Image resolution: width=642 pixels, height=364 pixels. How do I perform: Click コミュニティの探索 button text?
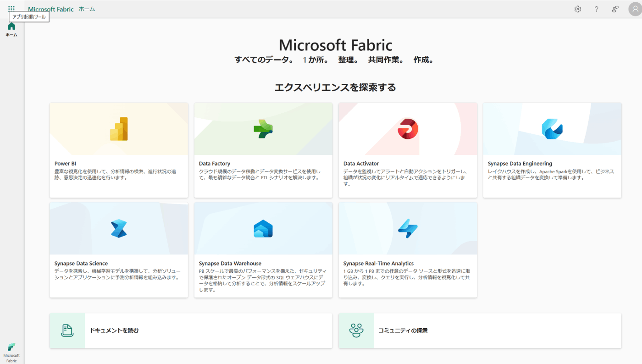coord(403,331)
